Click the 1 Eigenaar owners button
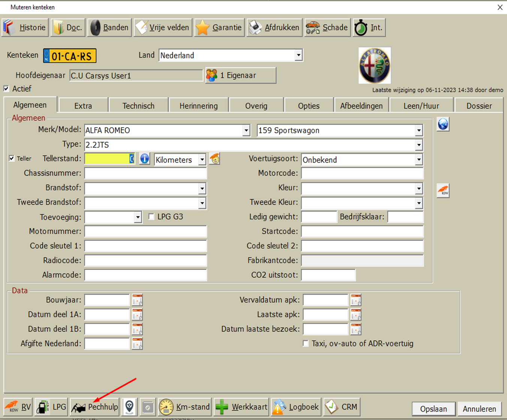This screenshot has height=420, width=507. pos(241,75)
